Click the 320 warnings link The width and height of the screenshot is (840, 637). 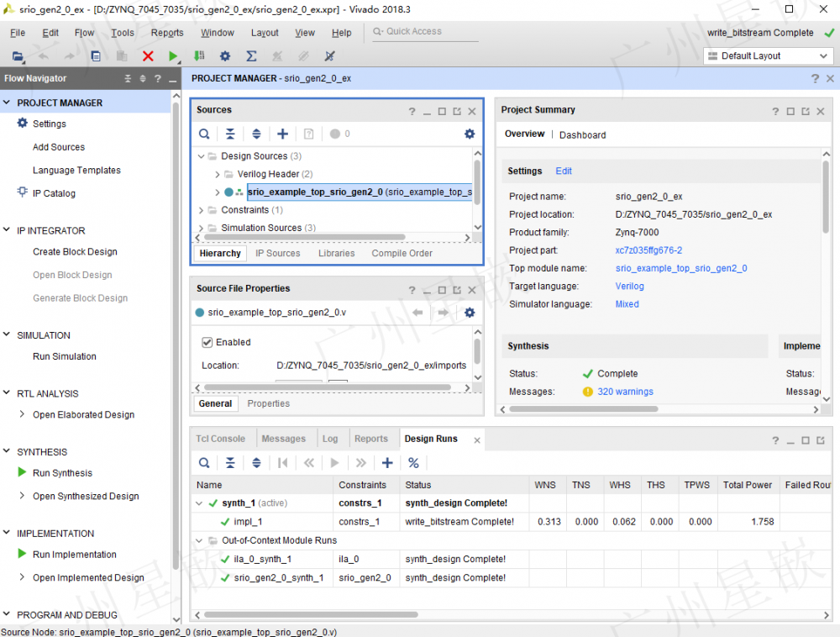pyautogui.click(x=625, y=392)
